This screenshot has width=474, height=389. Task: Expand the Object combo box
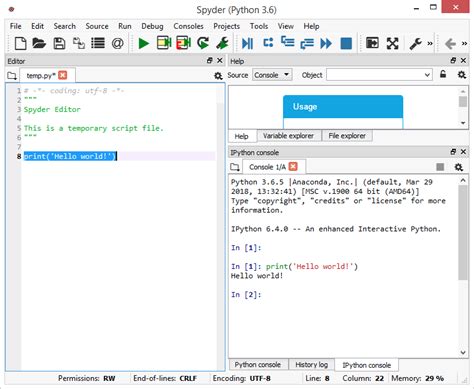coord(427,75)
